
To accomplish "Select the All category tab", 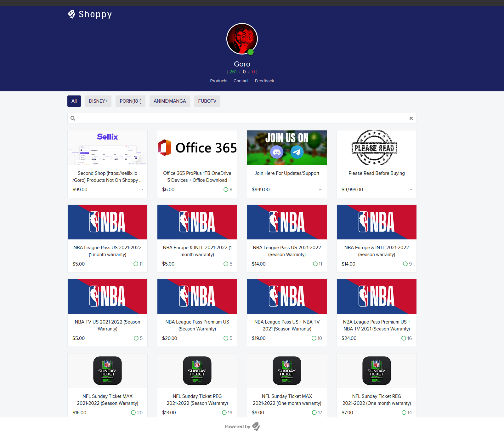I will (x=74, y=101).
